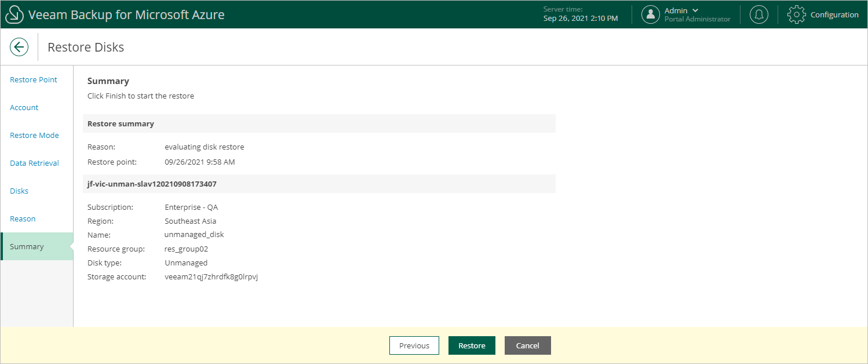868x364 pixels.
Task: Click disk type value Unmanaged
Action: [186, 263]
